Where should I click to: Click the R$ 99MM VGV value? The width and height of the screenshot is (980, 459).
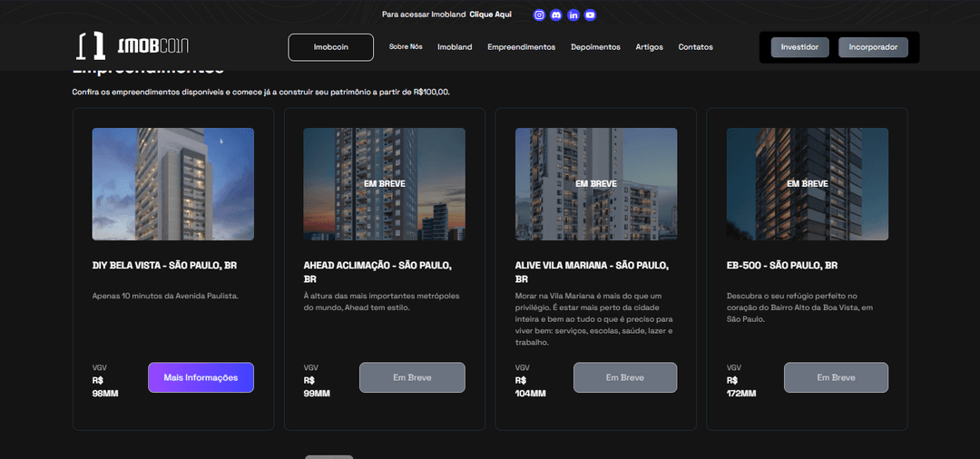pyautogui.click(x=317, y=387)
